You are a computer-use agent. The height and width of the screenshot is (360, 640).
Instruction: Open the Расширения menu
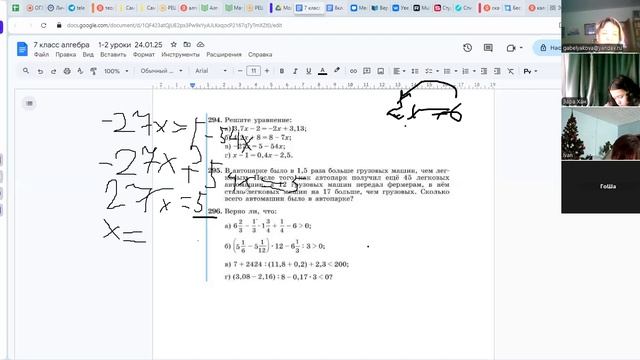[x=224, y=54]
